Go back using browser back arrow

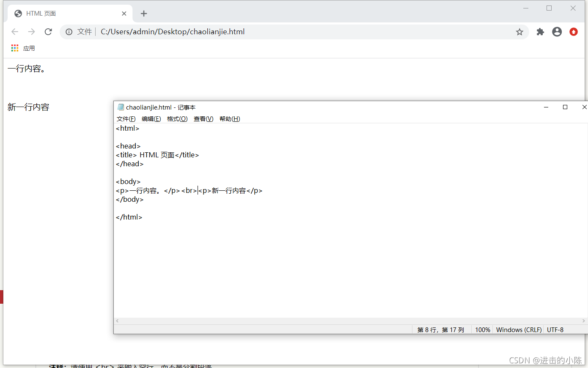pos(15,32)
